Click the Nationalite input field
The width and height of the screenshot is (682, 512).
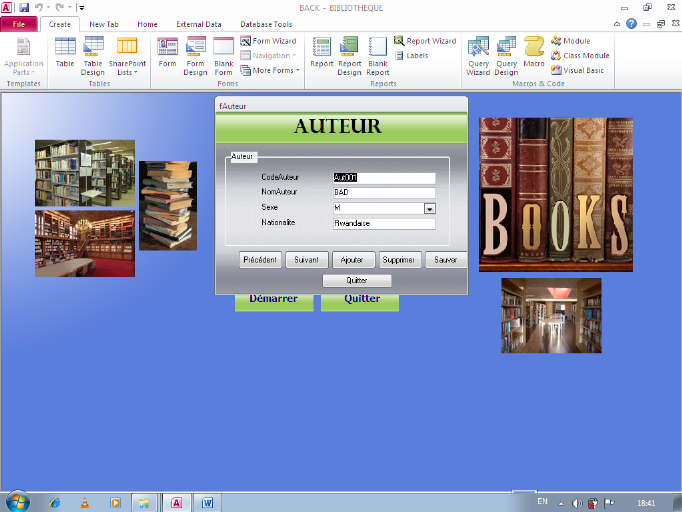[x=384, y=224]
